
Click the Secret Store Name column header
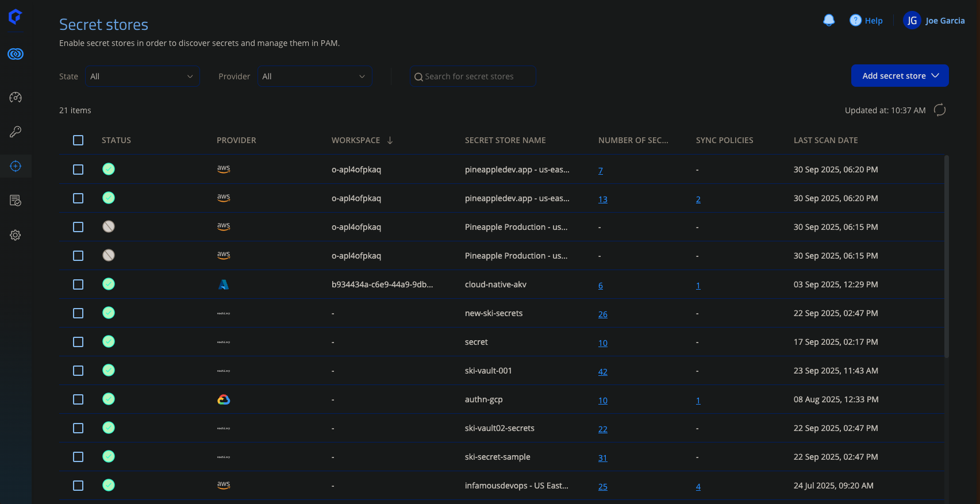(x=505, y=140)
